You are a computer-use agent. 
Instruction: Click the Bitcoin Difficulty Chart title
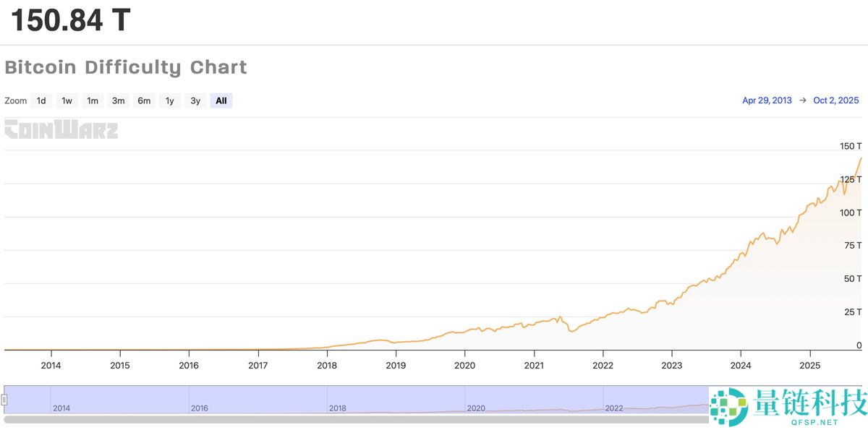tap(126, 67)
